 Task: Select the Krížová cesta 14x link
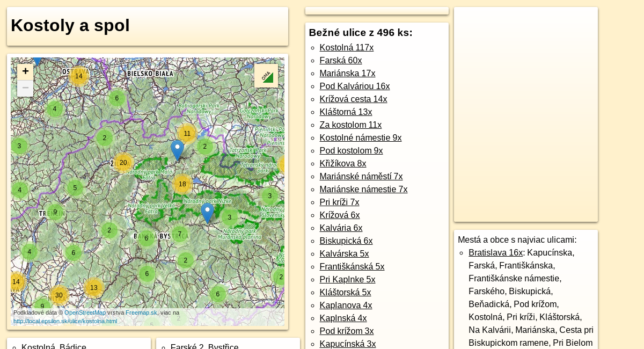353,99
